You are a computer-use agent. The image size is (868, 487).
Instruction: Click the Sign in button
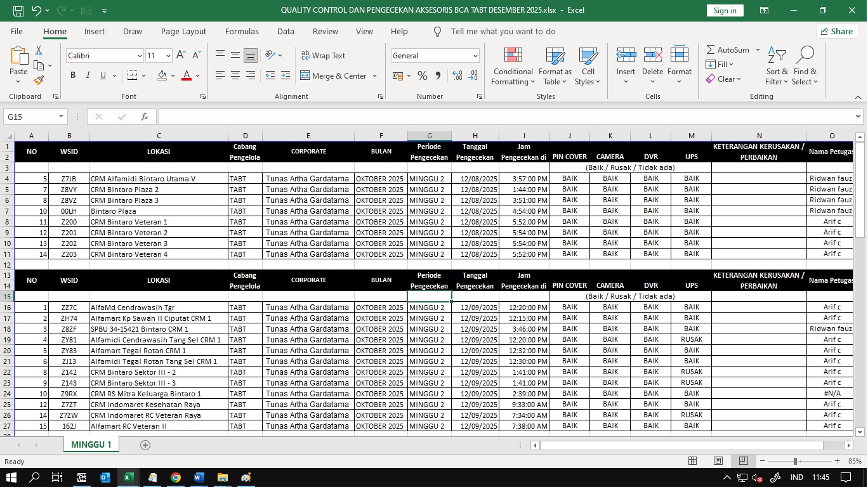point(725,10)
